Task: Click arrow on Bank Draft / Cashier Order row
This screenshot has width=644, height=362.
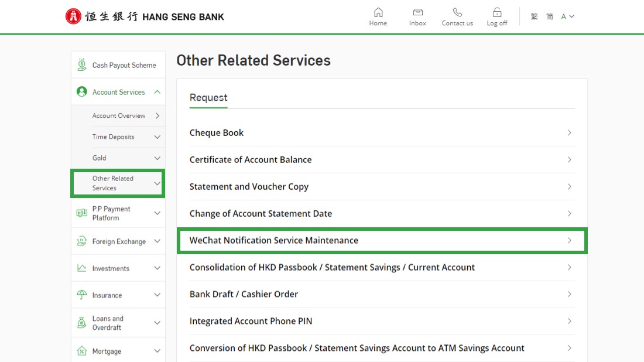Action: [x=569, y=294]
